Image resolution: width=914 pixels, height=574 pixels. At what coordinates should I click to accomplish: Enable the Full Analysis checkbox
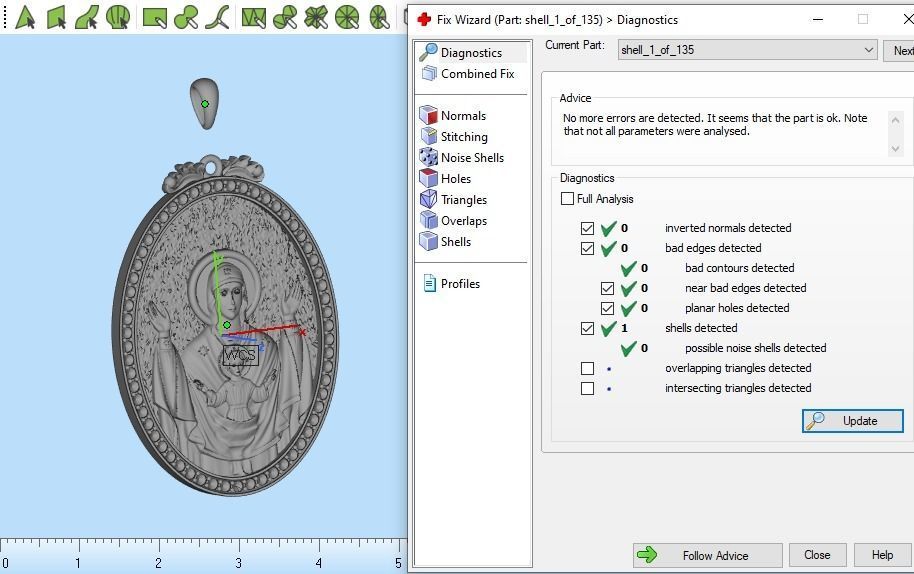coord(567,199)
